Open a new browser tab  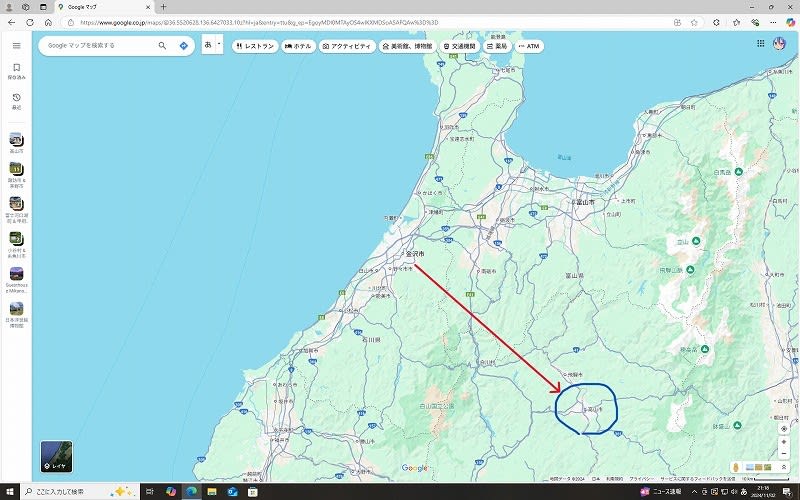pyautogui.click(x=163, y=7)
